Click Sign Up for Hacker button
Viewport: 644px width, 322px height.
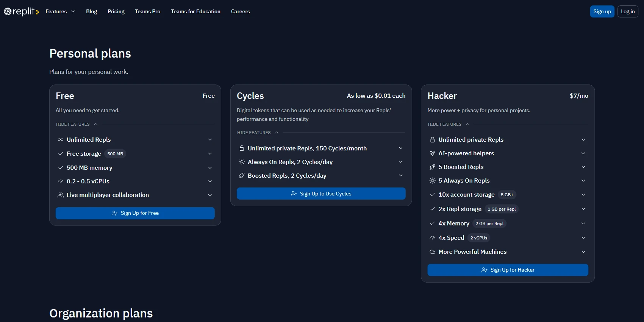coord(508,270)
